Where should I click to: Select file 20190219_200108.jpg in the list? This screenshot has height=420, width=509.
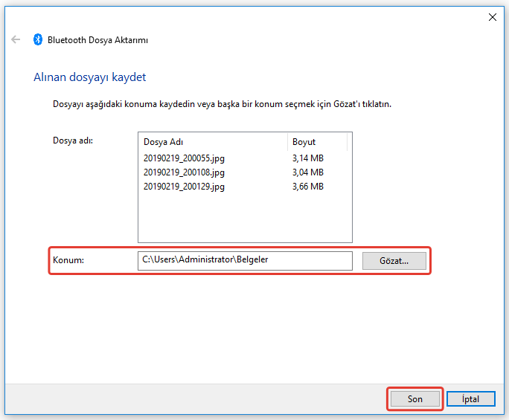(x=184, y=172)
